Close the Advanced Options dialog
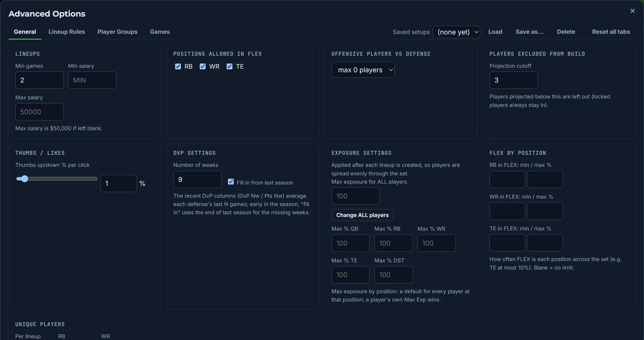Screen dimensions: 644x340 (632, 11)
